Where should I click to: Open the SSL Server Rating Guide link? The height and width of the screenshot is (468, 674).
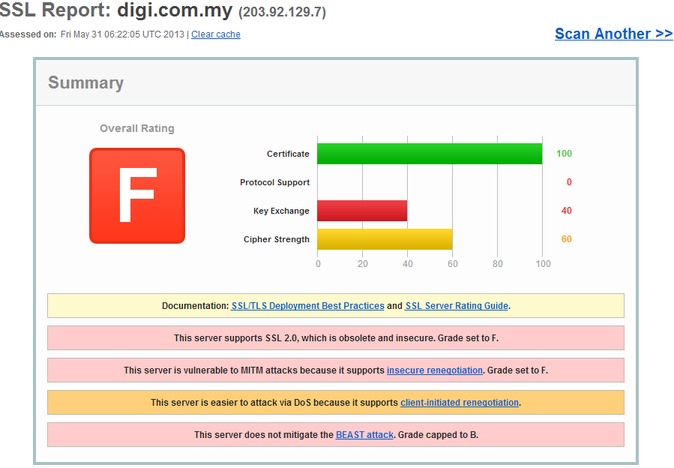pyautogui.click(x=456, y=306)
